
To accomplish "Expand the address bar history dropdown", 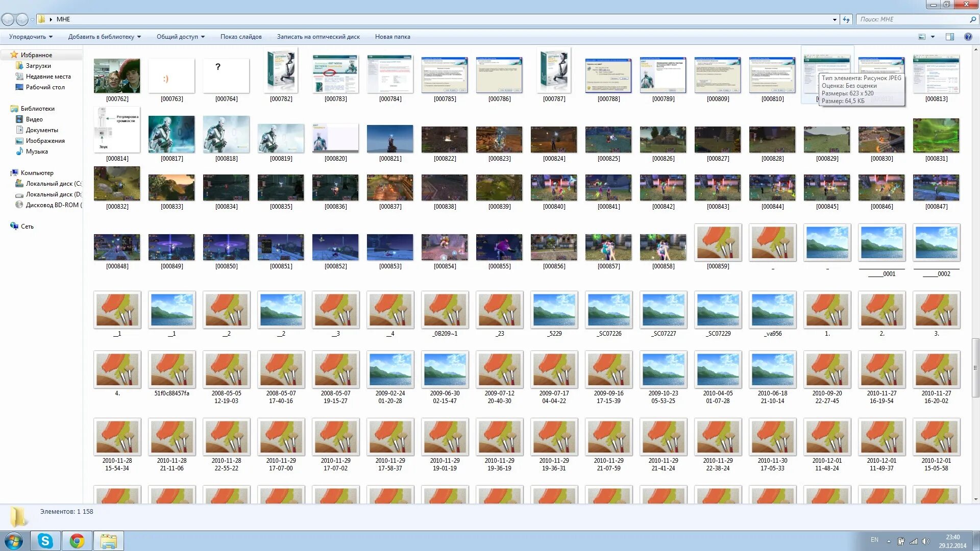I will 835,19.
